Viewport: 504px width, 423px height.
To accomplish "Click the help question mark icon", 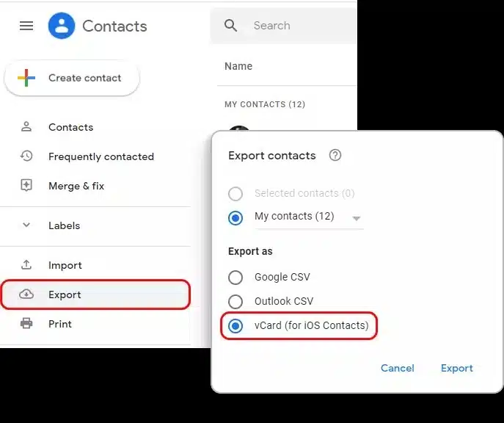I will tap(335, 155).
